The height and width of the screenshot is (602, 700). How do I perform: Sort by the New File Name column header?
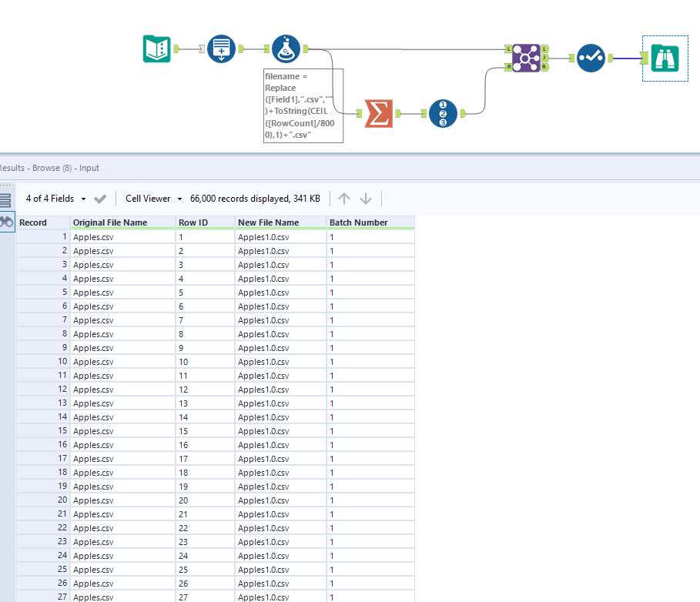click(267, 222)
